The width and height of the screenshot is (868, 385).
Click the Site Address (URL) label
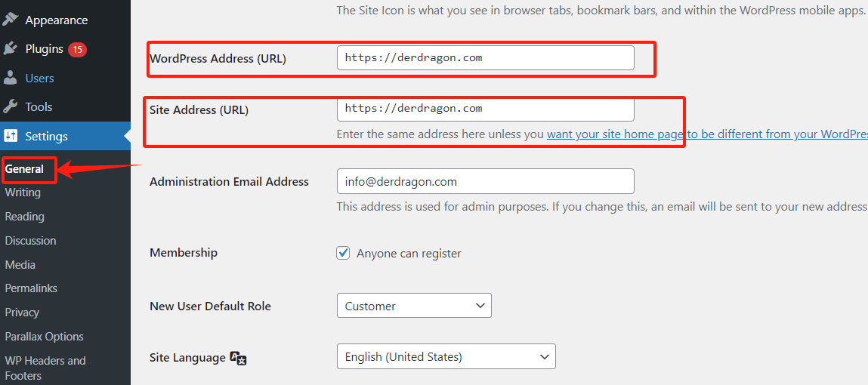point(199,110)
